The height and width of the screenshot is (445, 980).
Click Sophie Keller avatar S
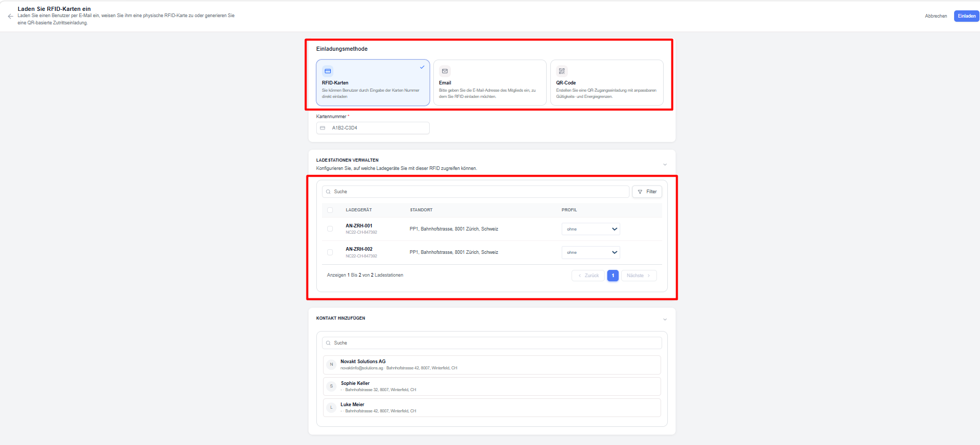(x=331, y=386)
